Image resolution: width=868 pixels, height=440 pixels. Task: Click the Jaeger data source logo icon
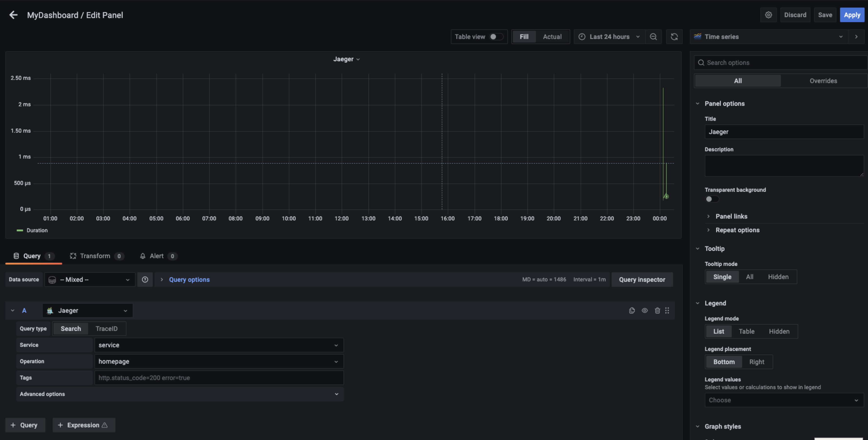[50, 310]
